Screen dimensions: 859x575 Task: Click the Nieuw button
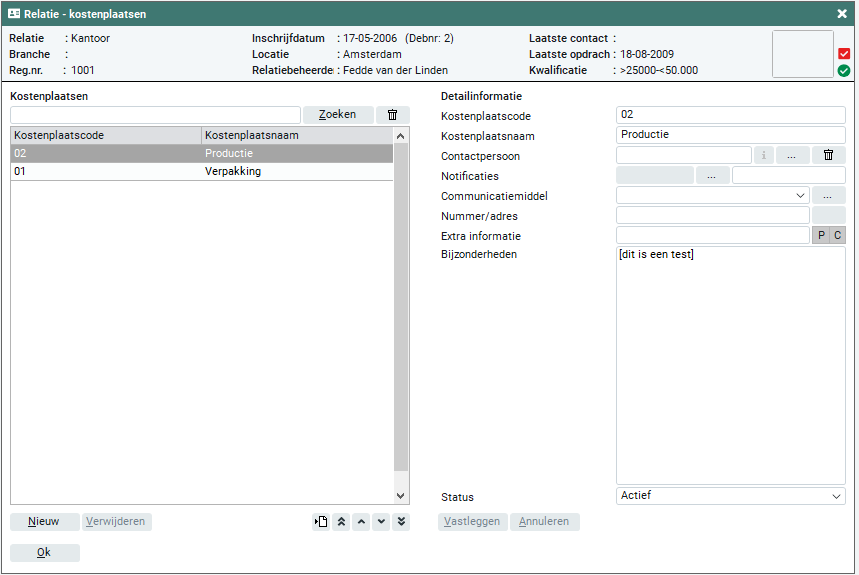click(x=44, y=522)
